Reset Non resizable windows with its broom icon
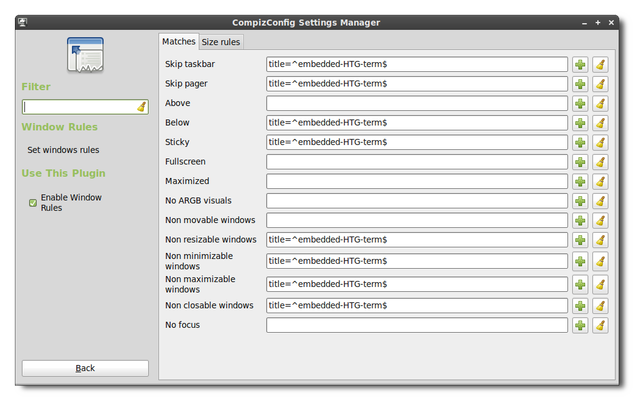The image size is (640, 404). (x=600, y=240)
